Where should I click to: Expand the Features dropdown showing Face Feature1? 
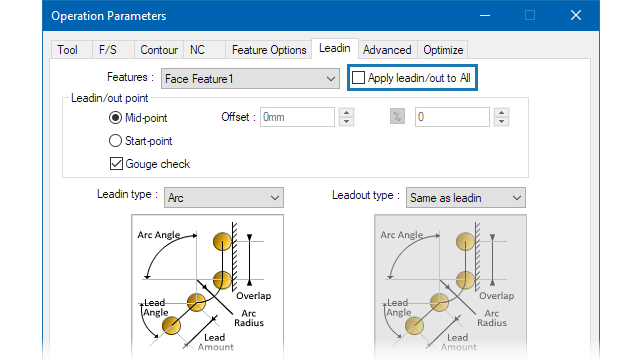pos(250,78)
